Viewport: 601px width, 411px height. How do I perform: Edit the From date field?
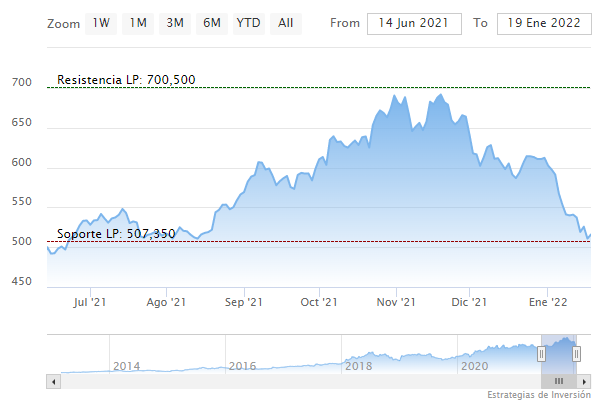pyautogui.click(x=414, y=23)
